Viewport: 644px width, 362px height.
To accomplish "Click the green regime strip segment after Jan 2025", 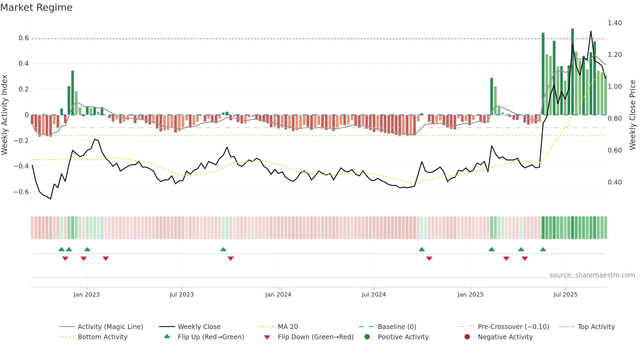I will tap(492, 228).
